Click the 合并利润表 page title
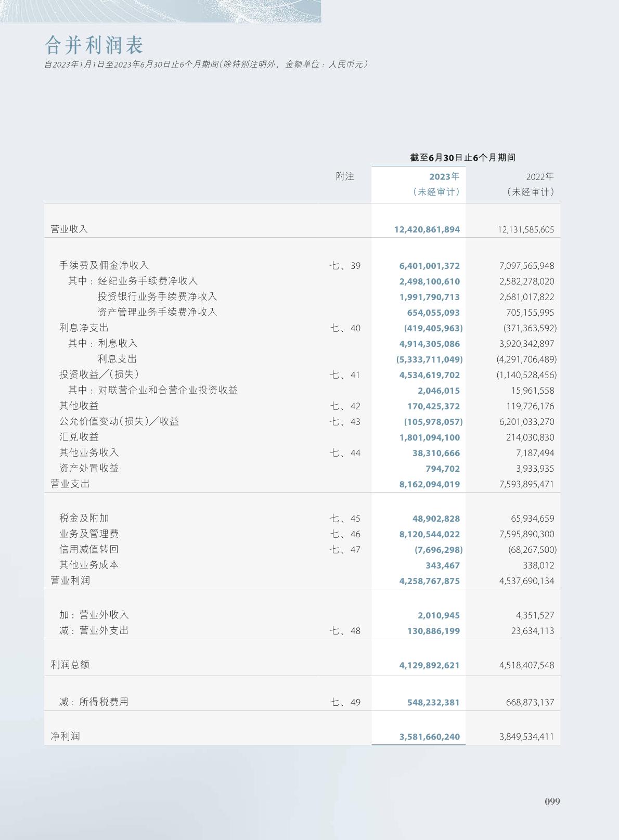This screenshot has height=840, width=619. tap(94, 45)
